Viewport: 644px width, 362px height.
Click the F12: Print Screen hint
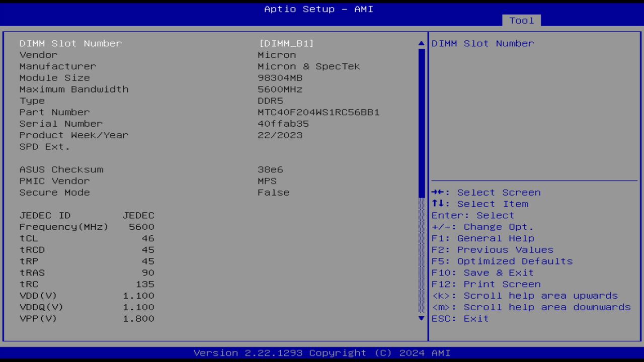click(x=486, y=284)
